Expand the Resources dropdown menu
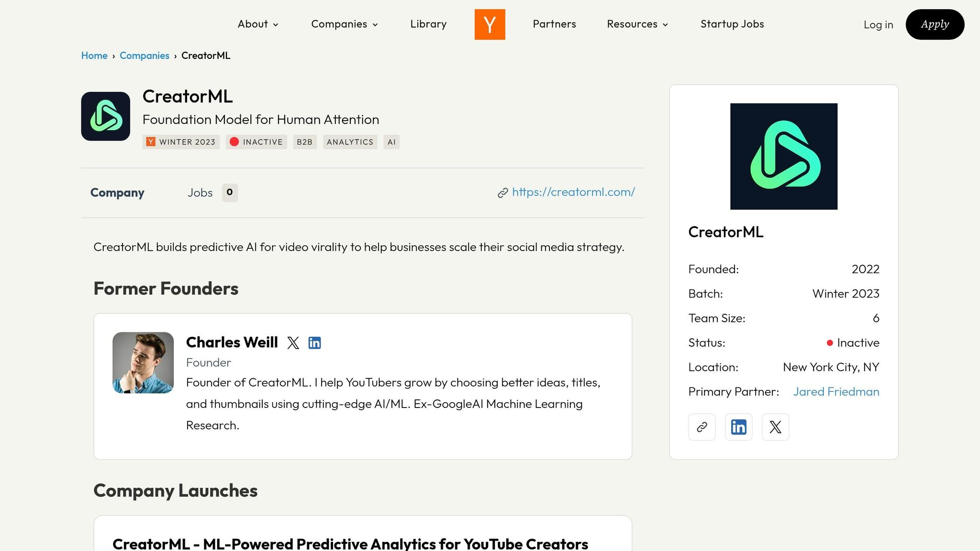The width and height of the screenshot is (980, 551). click(x=637, y=24)
